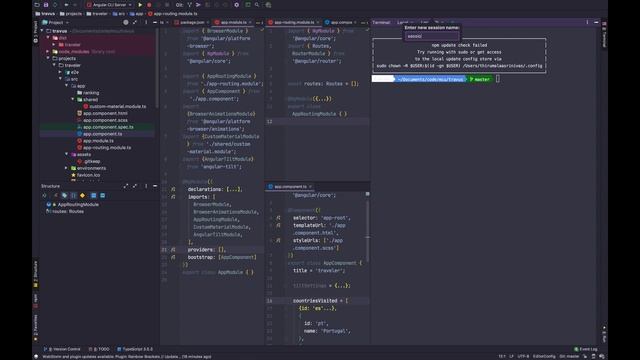Click the red Debug icon in the toolbar
The height and width of the screenshot is (360, 640).
(149, 5)
